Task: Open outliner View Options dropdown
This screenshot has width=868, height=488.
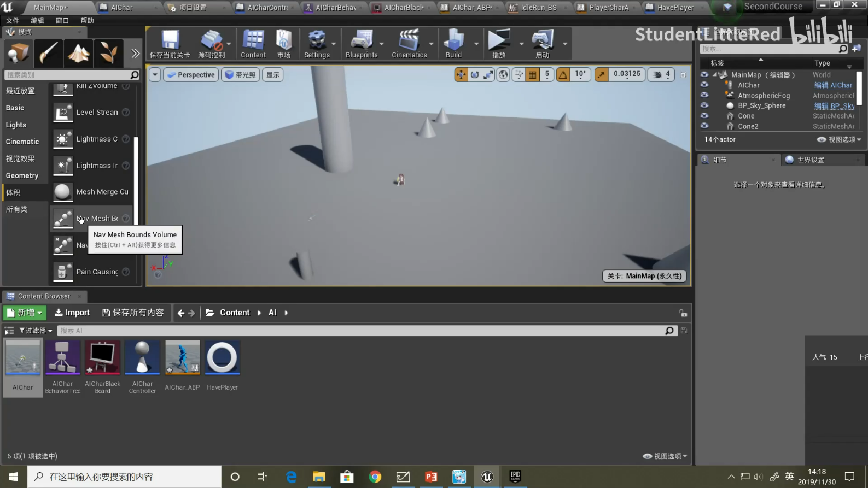Action: pos(839,139)
